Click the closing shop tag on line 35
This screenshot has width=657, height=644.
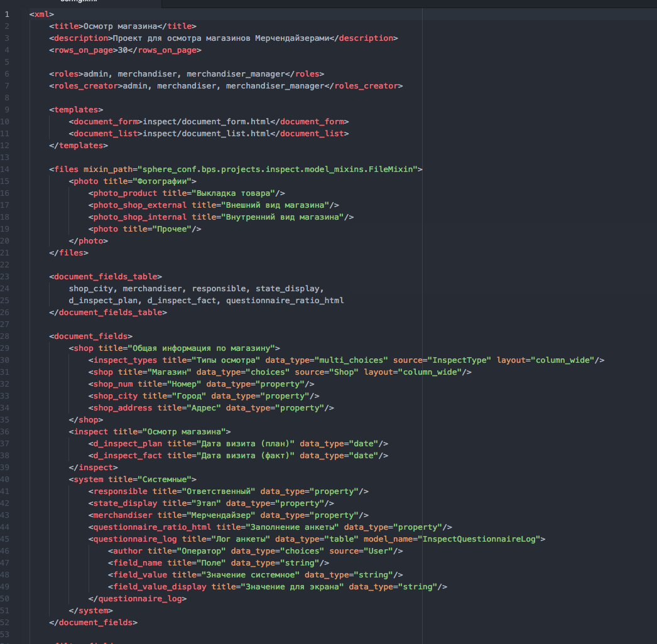86,420
